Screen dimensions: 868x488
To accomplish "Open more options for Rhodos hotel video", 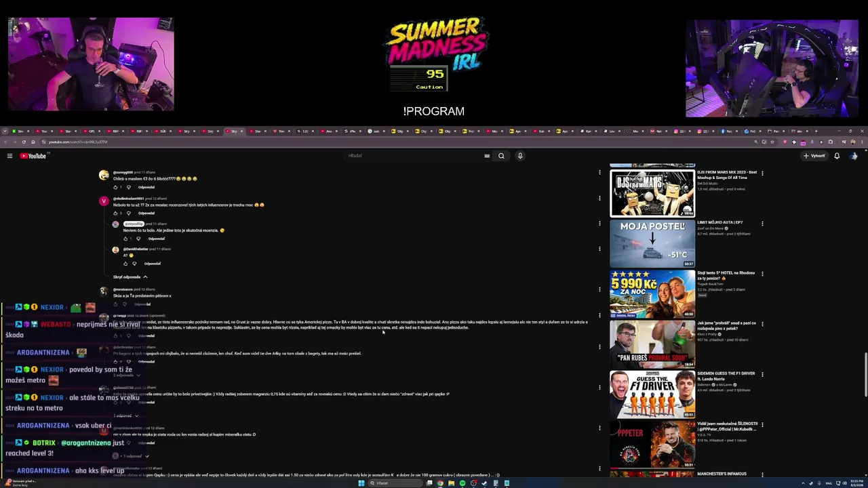I will coord(762,274).
